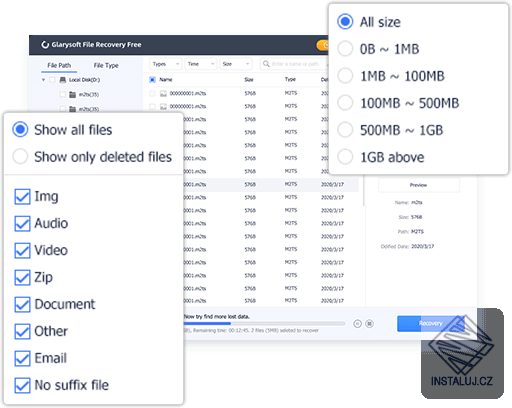
Task: Choose the All size radio option
Action: click(345, 22)
